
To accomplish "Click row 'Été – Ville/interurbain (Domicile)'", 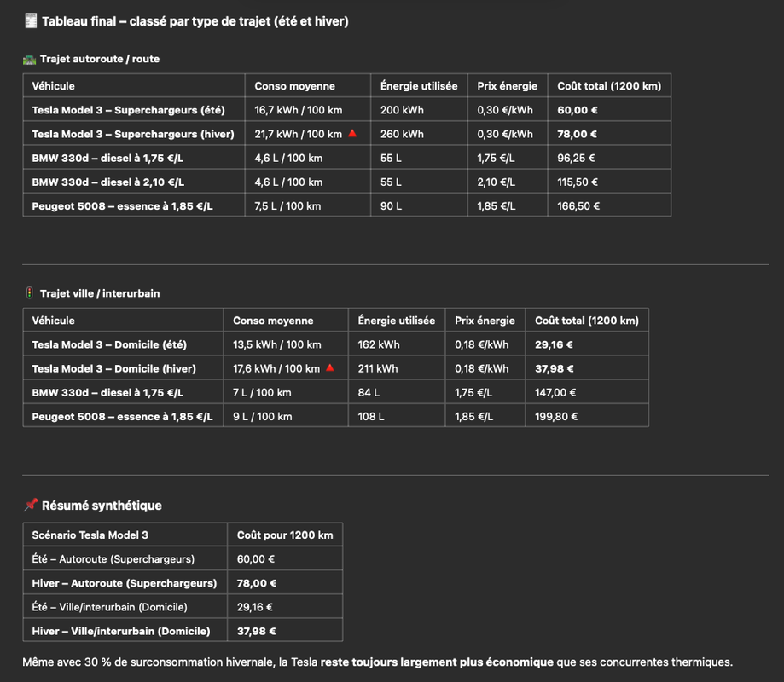I will click(183, 607).
